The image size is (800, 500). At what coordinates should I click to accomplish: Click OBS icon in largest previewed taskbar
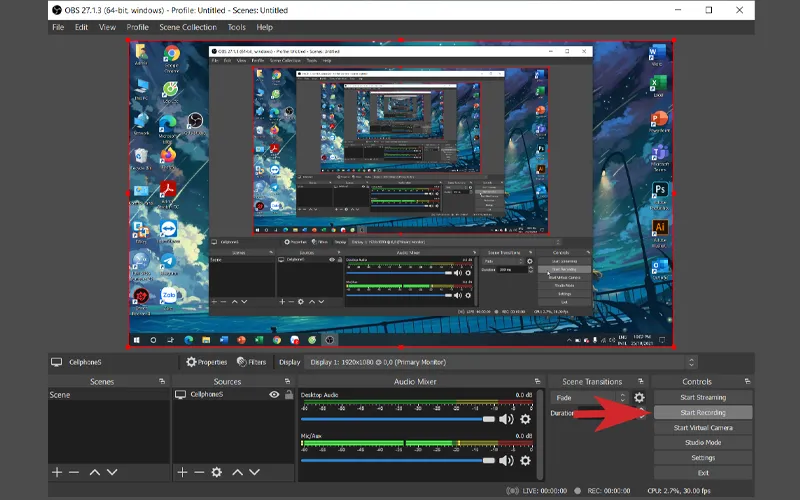coord(330,340)
